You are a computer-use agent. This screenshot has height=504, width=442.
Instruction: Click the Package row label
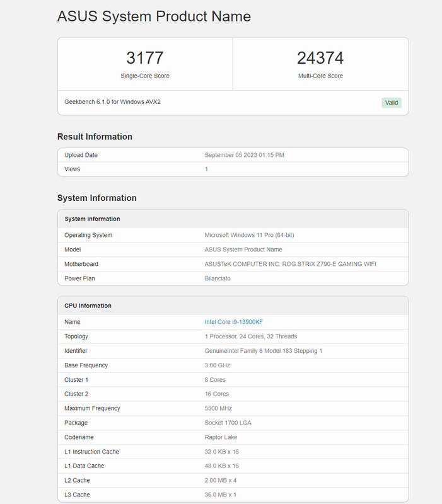click(x=76, y=423)
